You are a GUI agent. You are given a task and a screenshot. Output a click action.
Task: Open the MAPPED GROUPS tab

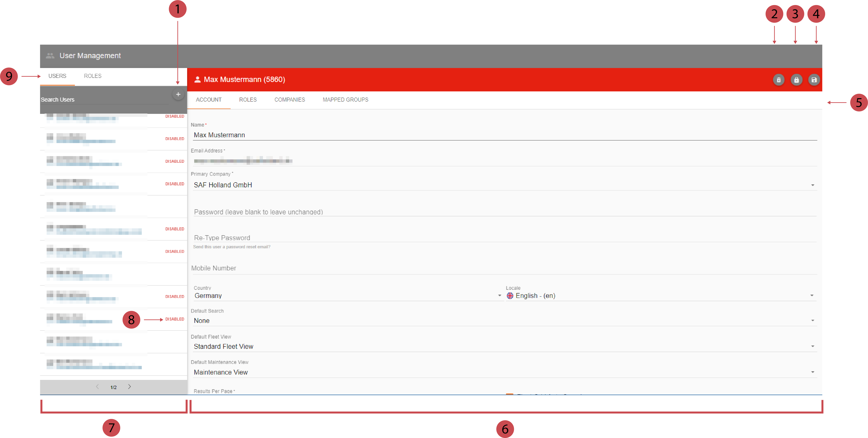(345, 99)
